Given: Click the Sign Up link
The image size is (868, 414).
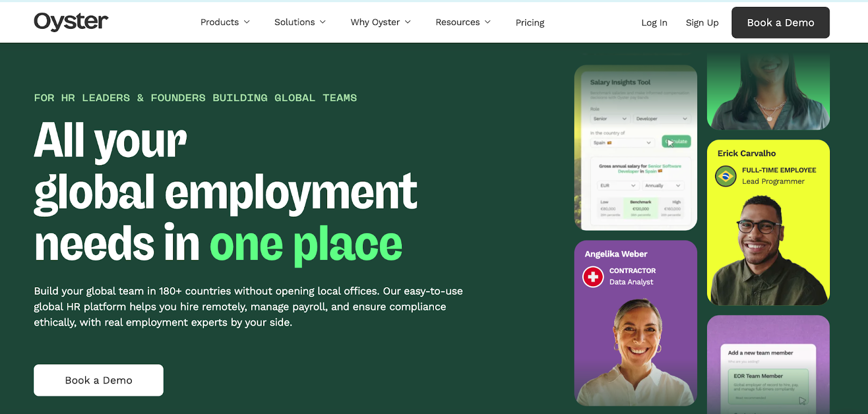Looking at the screenshot, I should click(702, 23).
